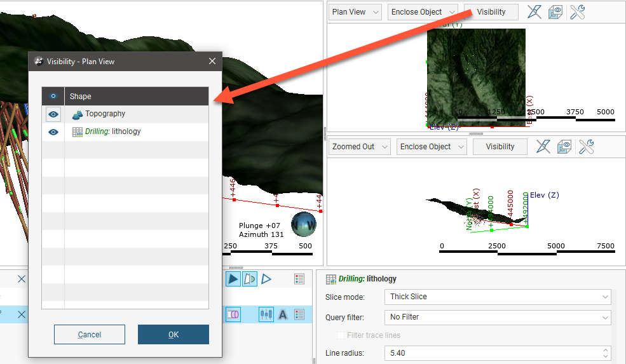Image resolution: width=626 pixels, height=364 pixels.
Task: Click the Shape column header
Action: [x=136, y=97]
